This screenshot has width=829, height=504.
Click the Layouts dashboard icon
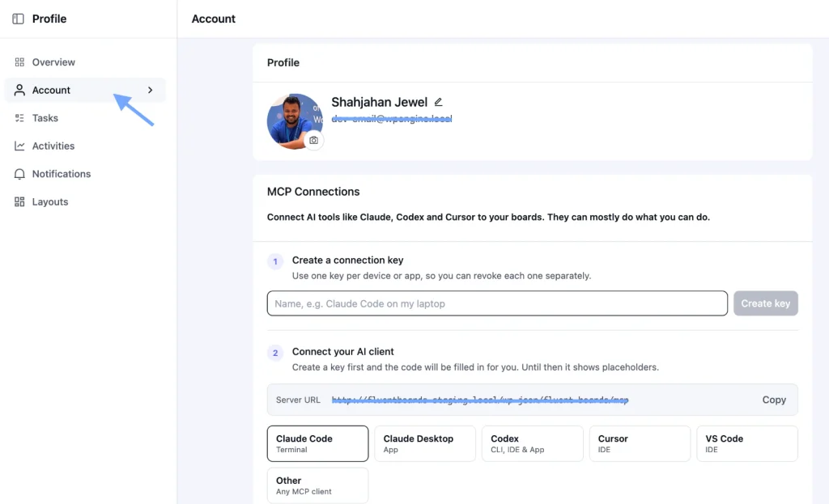pos(19,201)
